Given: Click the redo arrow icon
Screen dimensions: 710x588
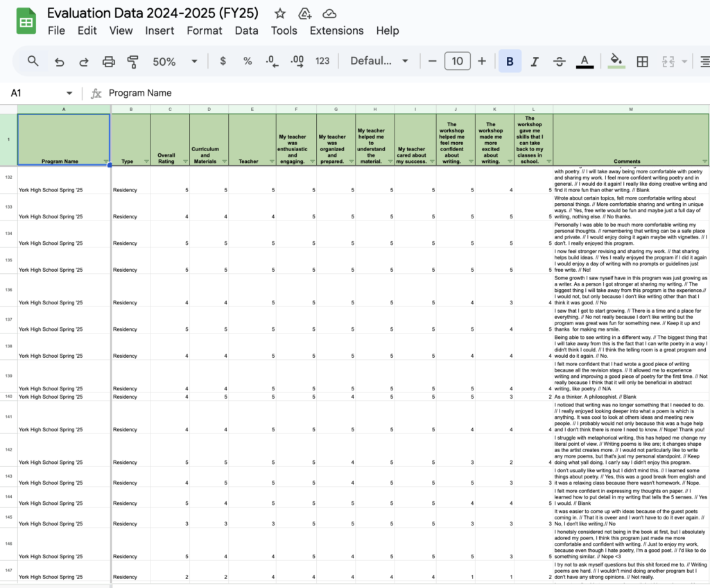Looking at the screenshot, I should click(x=84, y=61).
